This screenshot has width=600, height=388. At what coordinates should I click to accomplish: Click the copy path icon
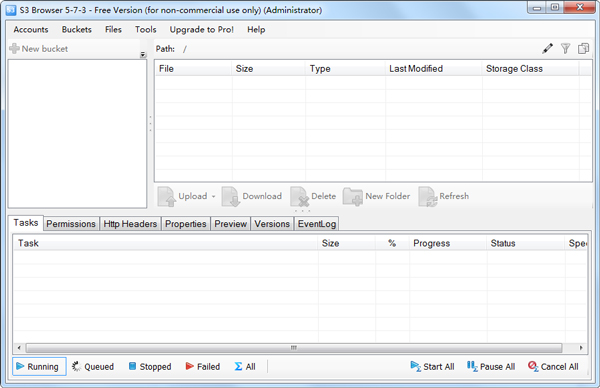[x=584, y=49]
